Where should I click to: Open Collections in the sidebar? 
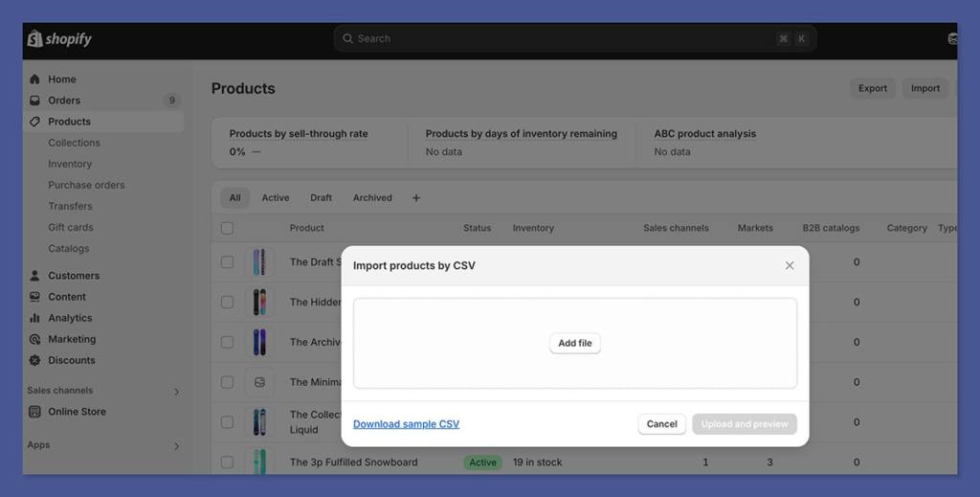coord(74,143)
